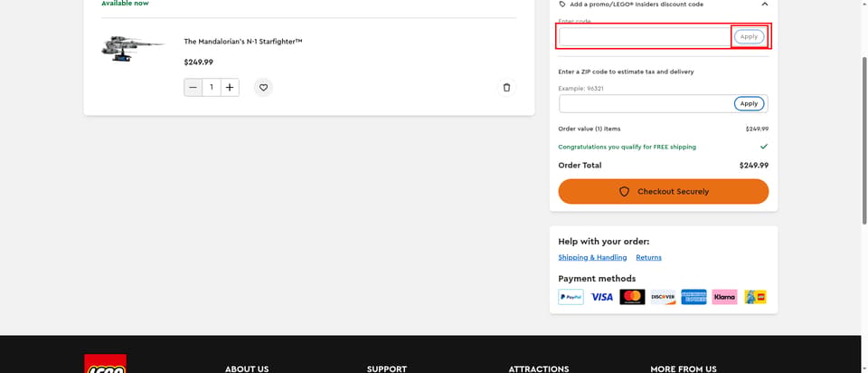
Task: Decrease quantity with the minus button
Action: coord(193,88)
